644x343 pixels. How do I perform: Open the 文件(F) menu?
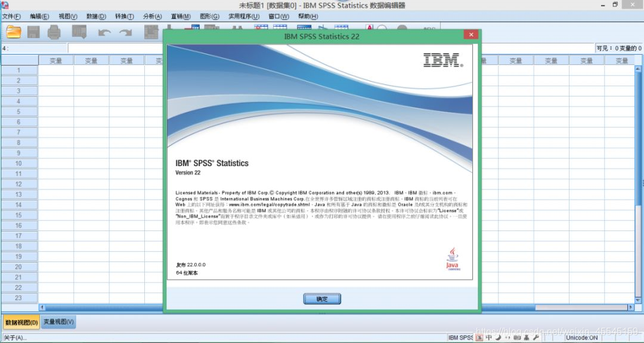(x=11, y=17)
